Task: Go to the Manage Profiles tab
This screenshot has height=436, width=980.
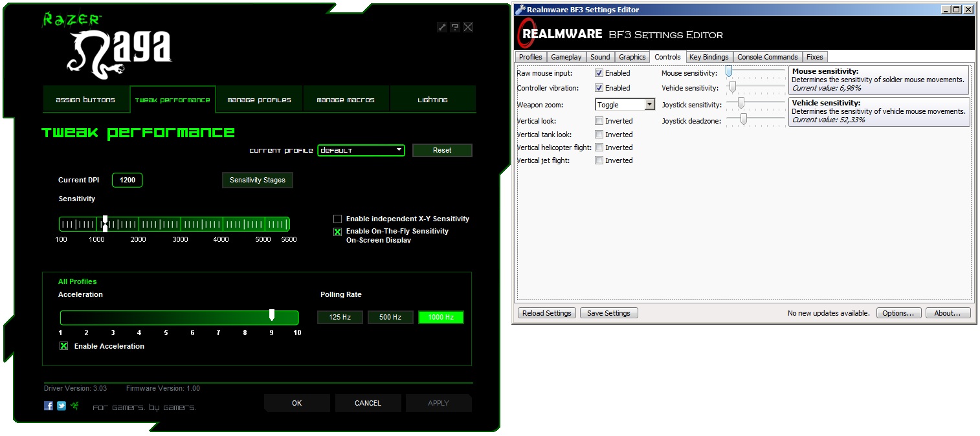Action: coord(260,100)
